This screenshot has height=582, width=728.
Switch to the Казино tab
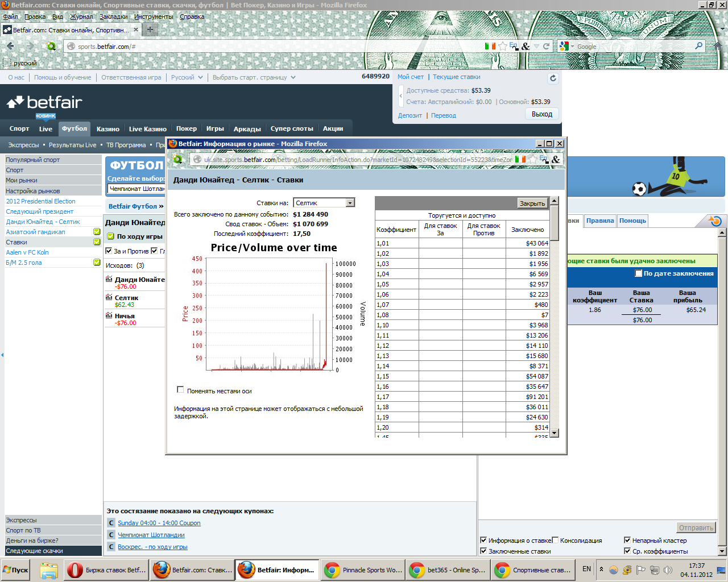[108, 129]
